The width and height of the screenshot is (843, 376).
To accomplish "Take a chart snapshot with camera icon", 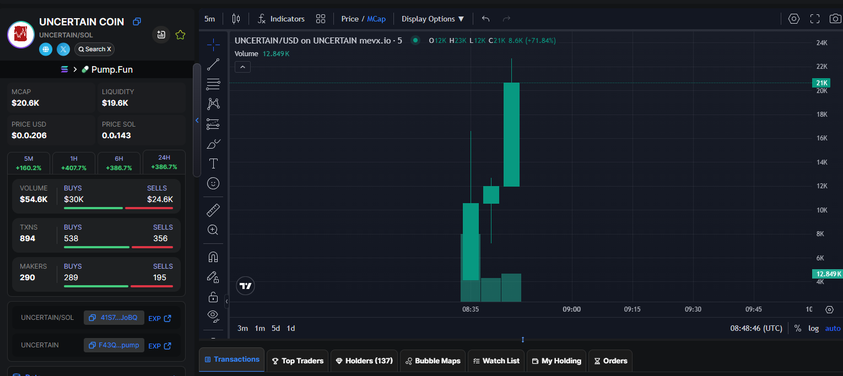I will pyautogui.click(x=835, y=19).
